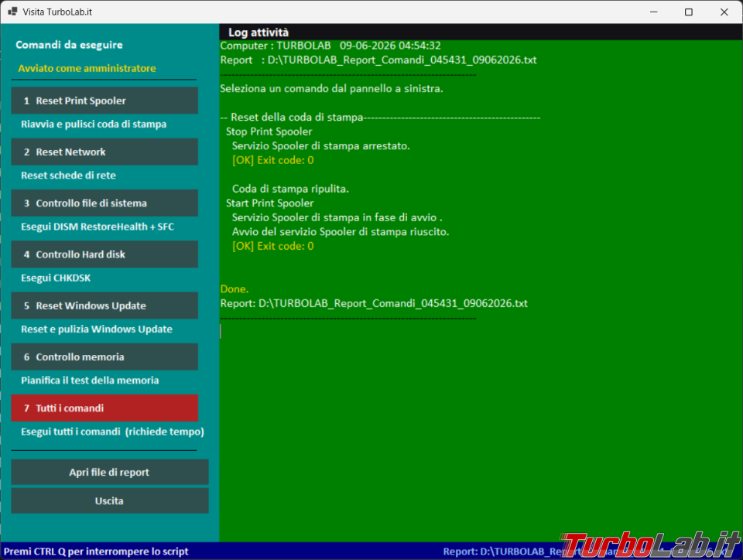Click Esegui DISM RestoreHealth + SFC text

[x=98, y=227]
